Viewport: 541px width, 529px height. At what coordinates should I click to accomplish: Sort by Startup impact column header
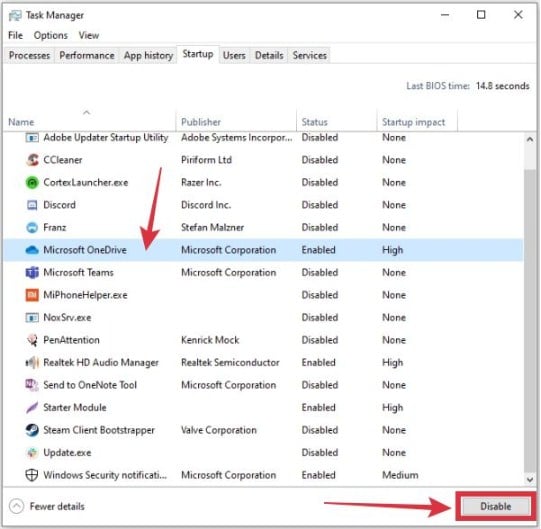click(413, 122)
